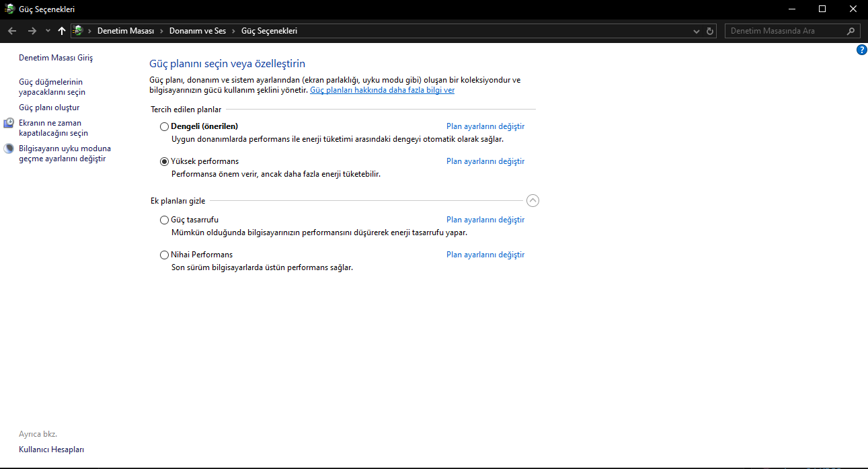Expand chevron before Denetim Masası breadcrumb
868x469 pixels.
90,31
